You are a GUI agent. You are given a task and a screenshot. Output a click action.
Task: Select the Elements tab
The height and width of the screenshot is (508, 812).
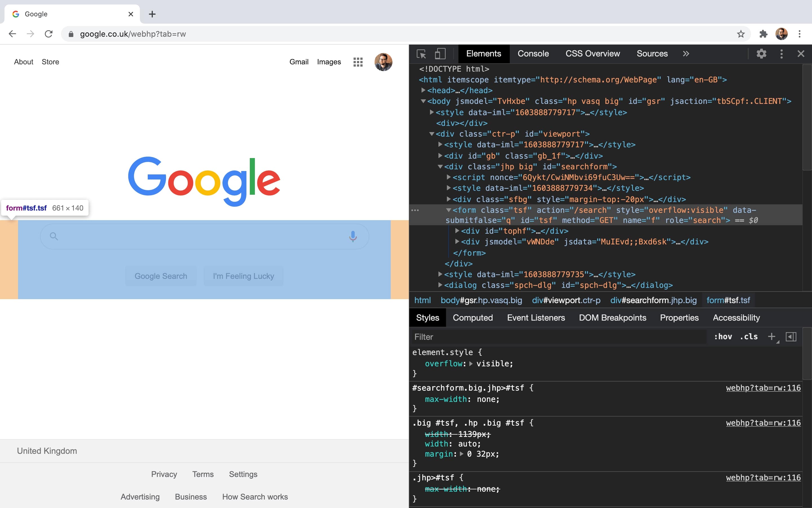[x=484, y=54]
